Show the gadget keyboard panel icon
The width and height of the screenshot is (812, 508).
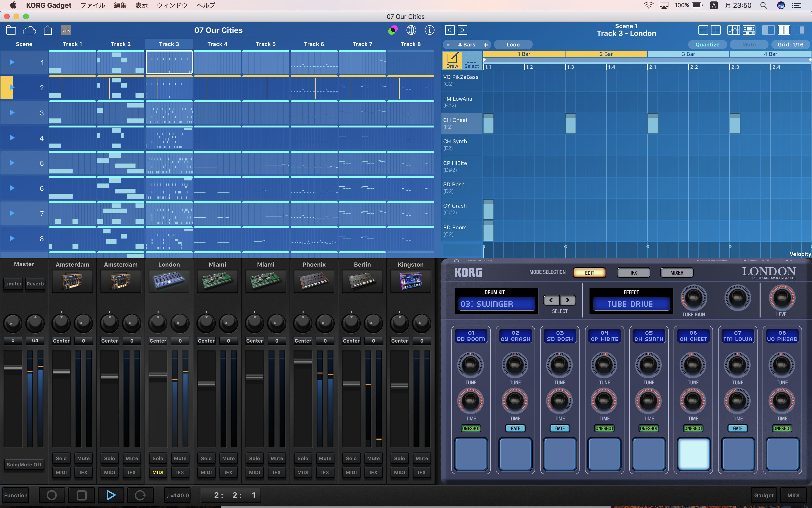click(x=749, y=30)
